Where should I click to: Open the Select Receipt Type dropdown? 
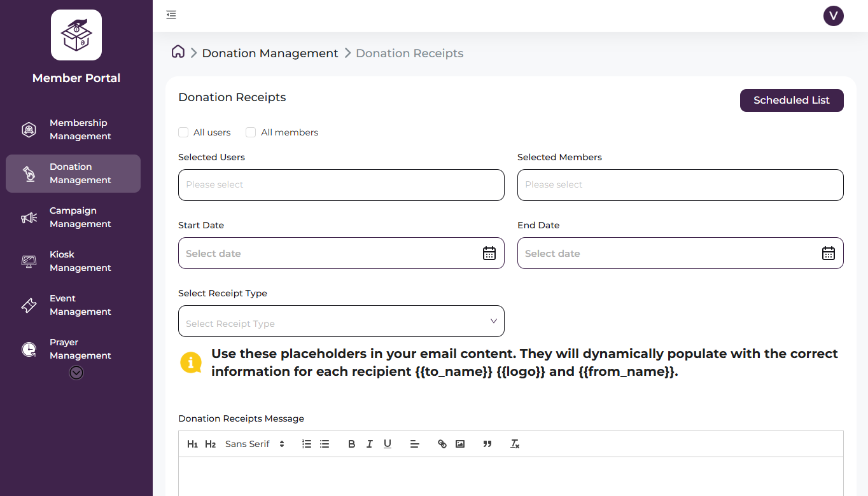[x=341, y=321]
